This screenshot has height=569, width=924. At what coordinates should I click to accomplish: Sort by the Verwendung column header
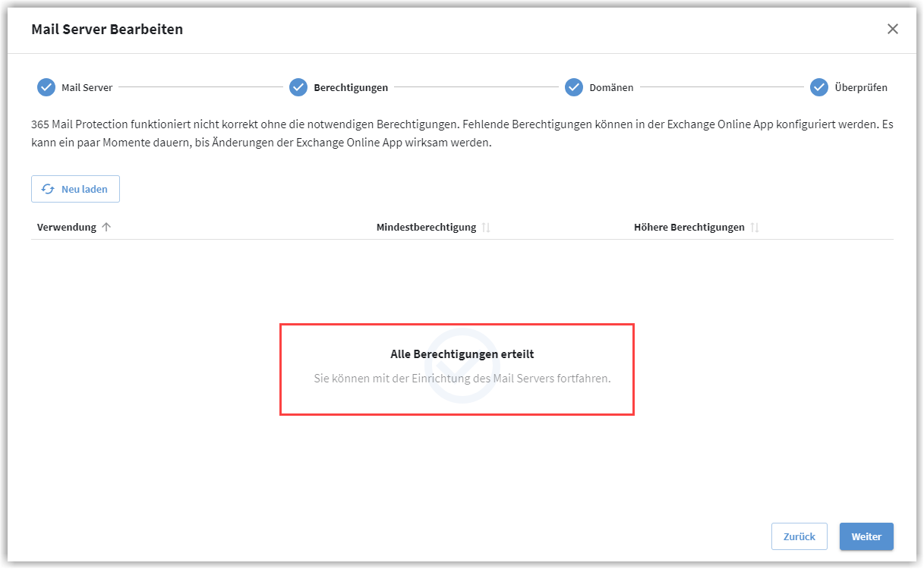pyautogui.click(x=67, y=227)
